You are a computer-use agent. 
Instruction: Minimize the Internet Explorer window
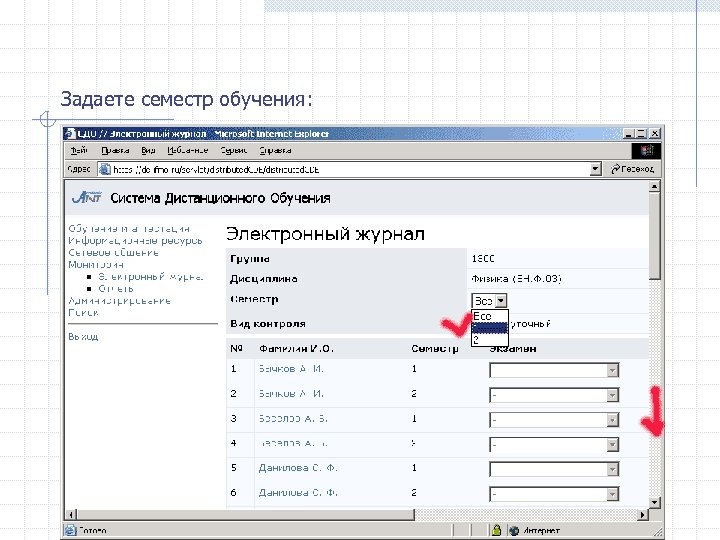point(629,134)
